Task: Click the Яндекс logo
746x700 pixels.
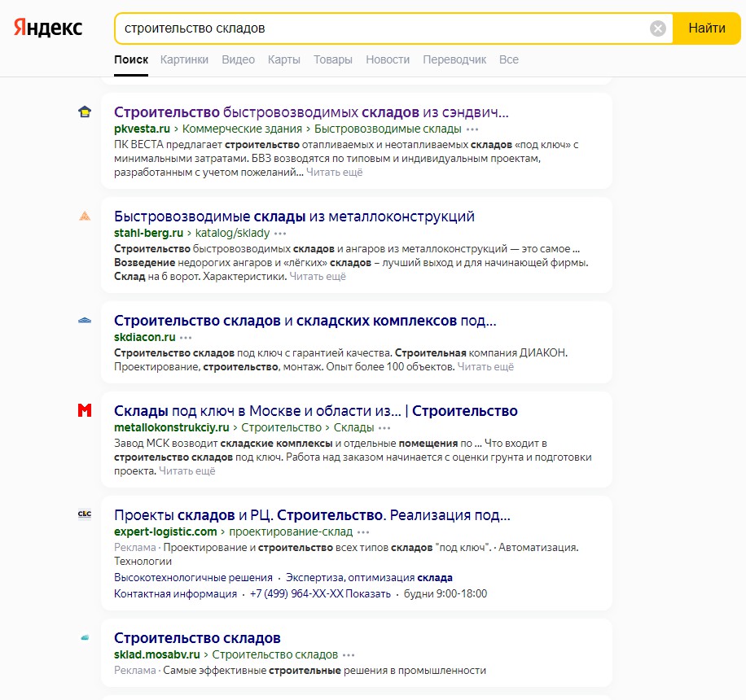Action: pyautogui.click(x=48, y=28)
